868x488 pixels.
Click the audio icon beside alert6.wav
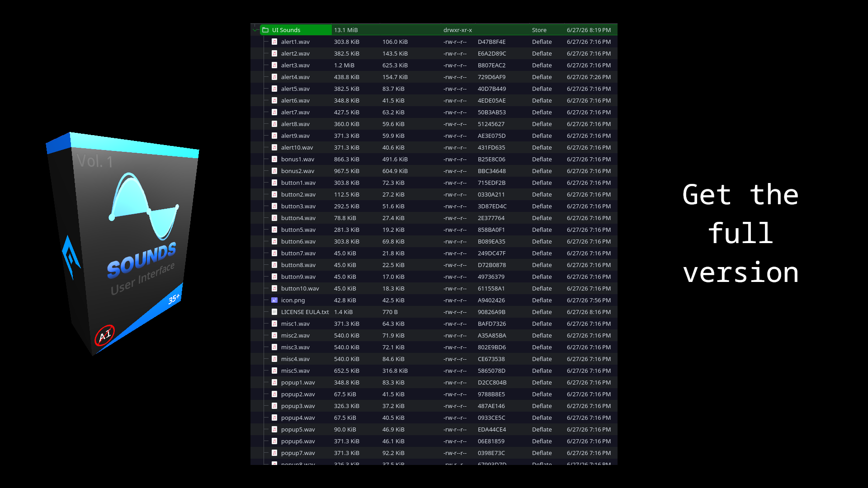coord(274,100)
